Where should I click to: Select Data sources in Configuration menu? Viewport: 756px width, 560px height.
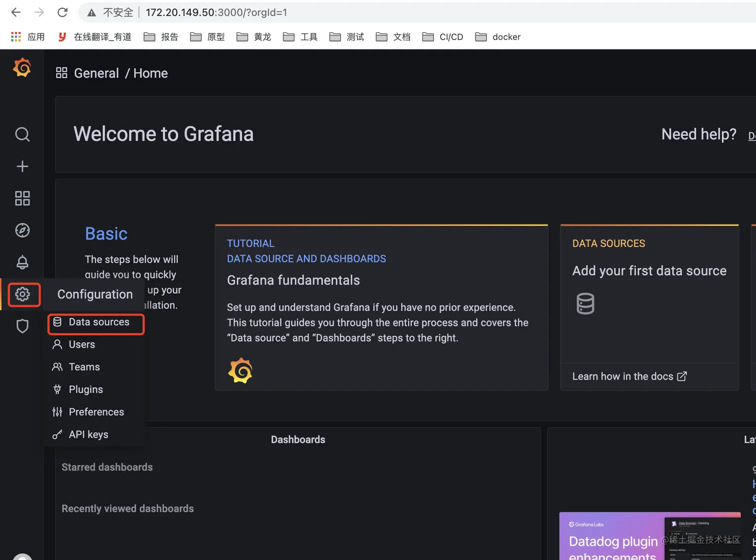click(x=96, y=322)
